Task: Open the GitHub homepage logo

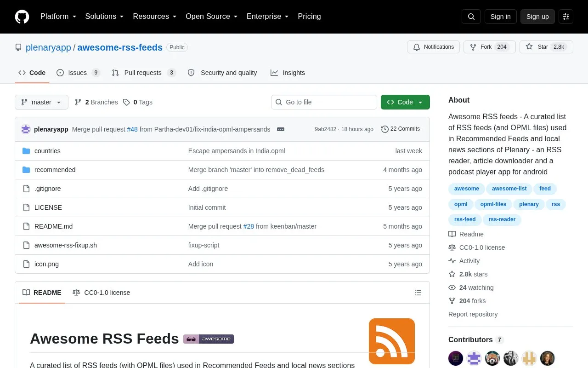Action: pyautogui.click(x=22, y=17)
